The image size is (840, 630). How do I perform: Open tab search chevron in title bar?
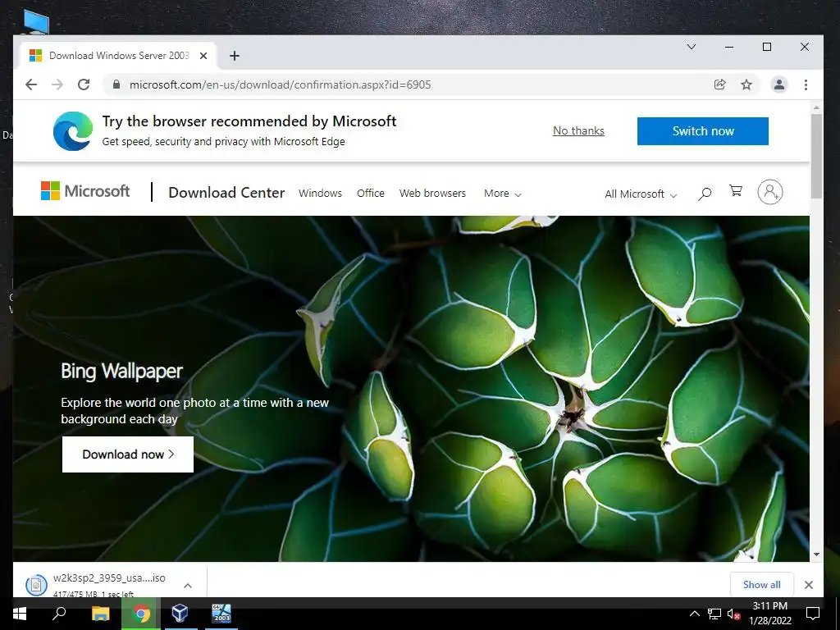[692, 47]
